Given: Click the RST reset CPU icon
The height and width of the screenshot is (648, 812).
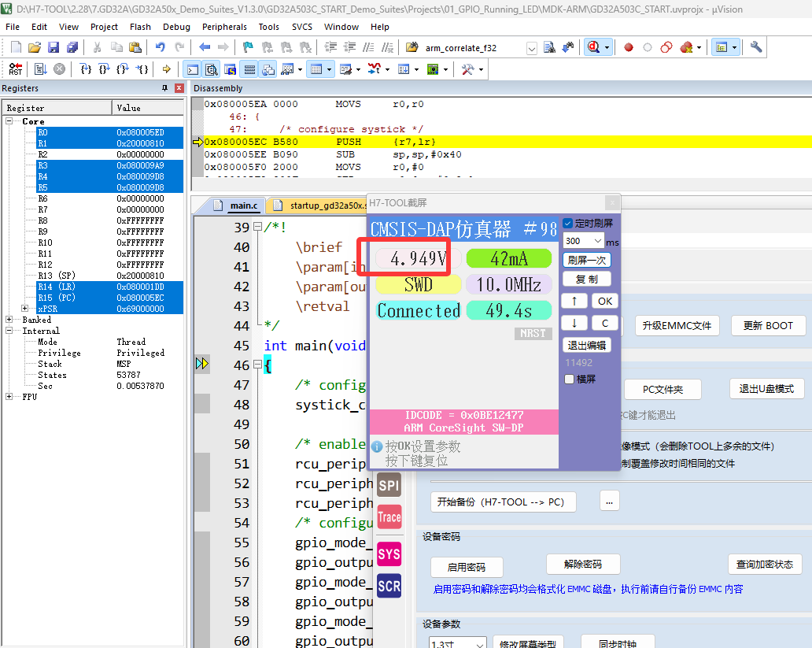Looking at the screenshot, I should 16,69.
